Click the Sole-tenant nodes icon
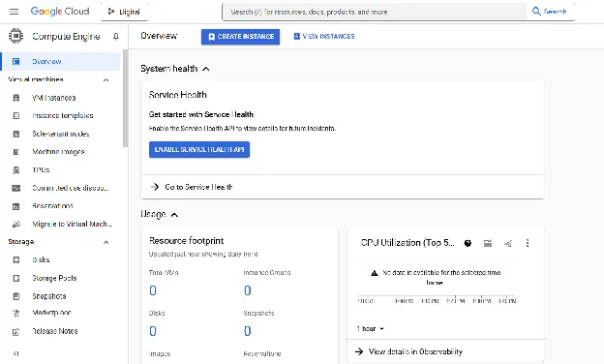604x364 pixels. pos(15,134)
